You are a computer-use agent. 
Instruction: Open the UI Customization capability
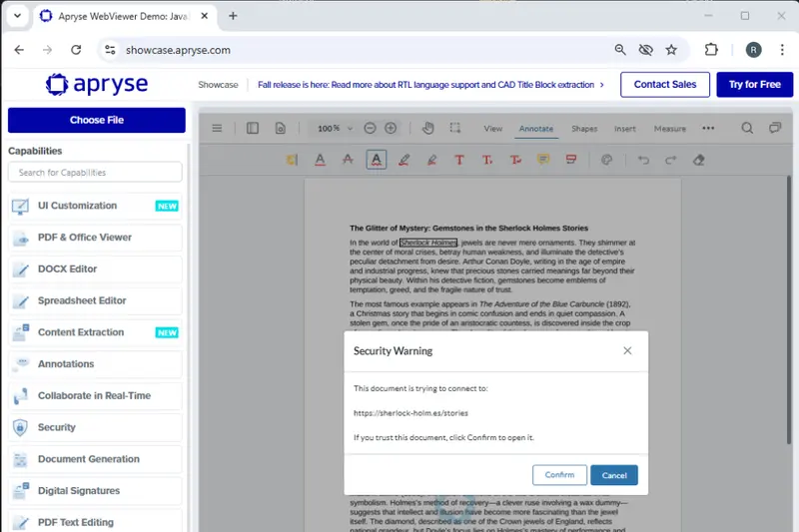click(95, 206)
